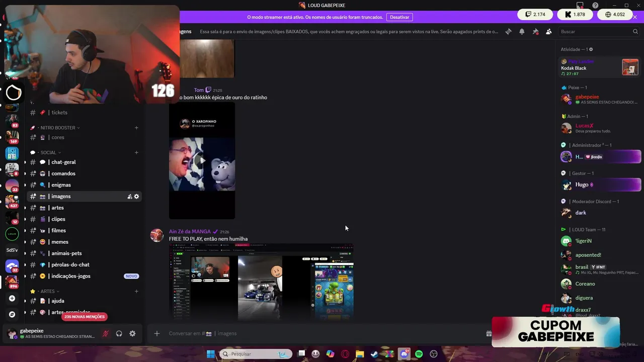
Task: Jump to 235 novas menções
Action: 85,317
